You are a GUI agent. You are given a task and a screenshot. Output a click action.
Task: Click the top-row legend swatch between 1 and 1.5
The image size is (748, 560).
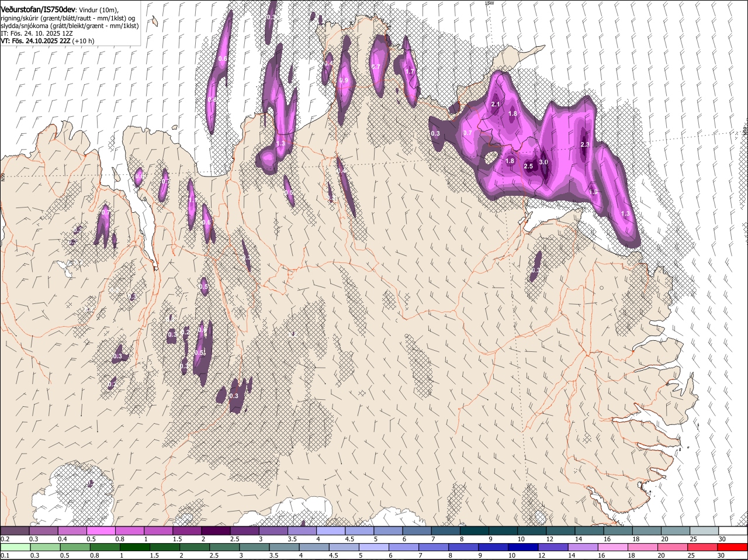[158, 530]
